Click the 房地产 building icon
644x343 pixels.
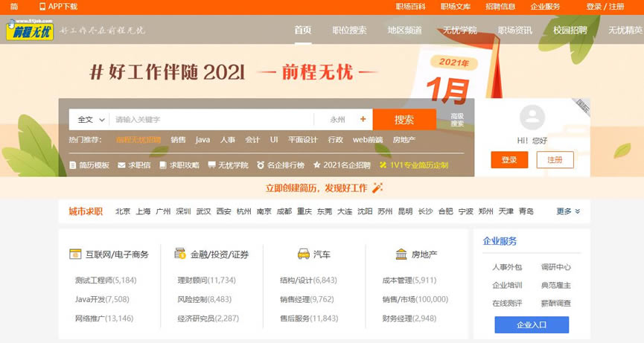tap(401, 254)
